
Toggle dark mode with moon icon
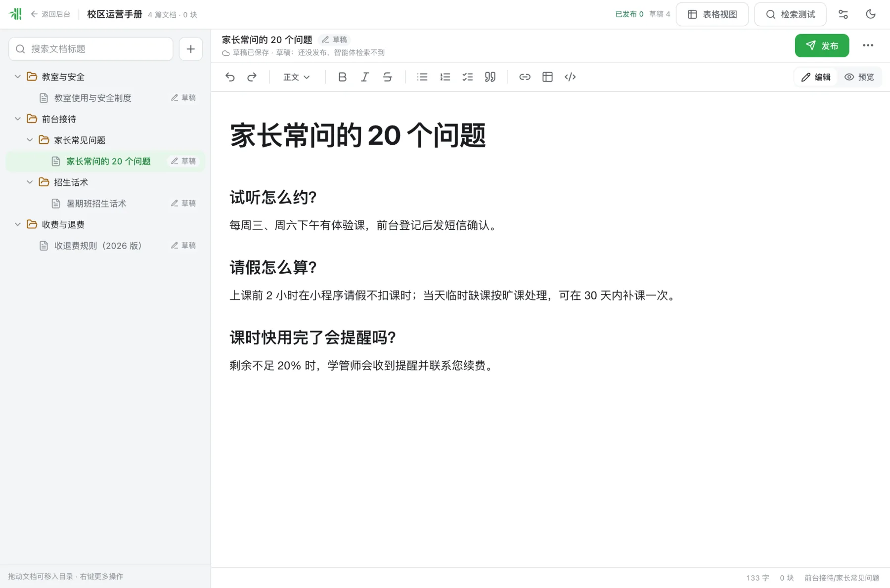click(x=871, y=14)
